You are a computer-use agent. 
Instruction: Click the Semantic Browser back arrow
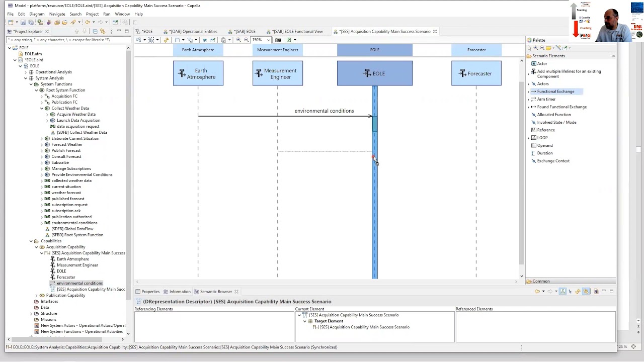(537, 292)
